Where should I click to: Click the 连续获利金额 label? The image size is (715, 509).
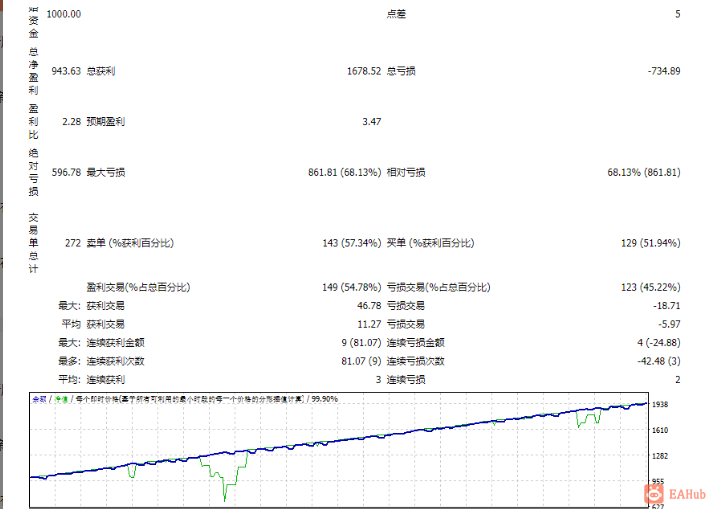coord(115,343)
